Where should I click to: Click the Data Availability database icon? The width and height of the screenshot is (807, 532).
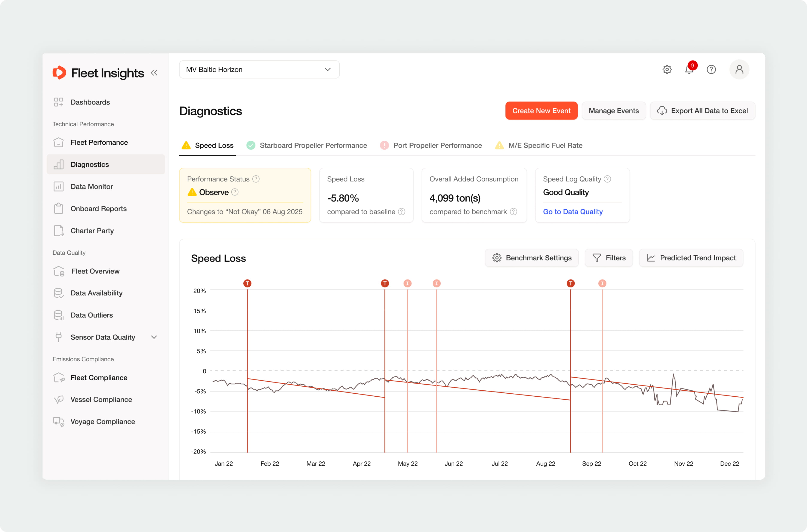click(x=58, y=293)
